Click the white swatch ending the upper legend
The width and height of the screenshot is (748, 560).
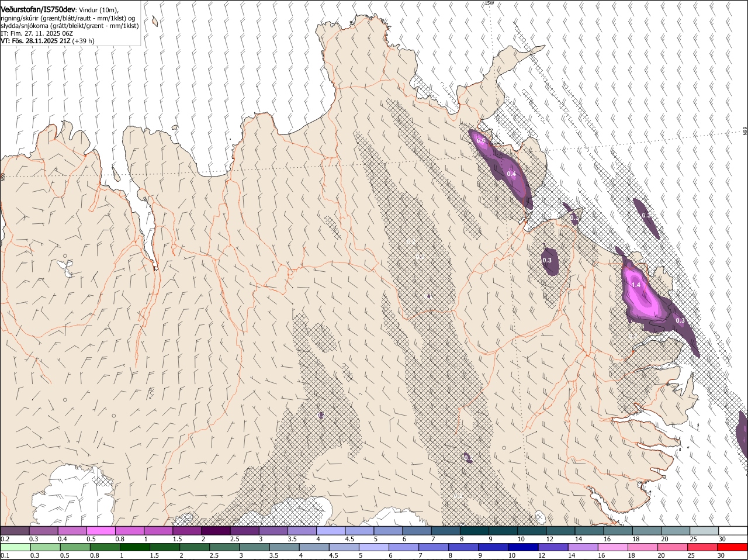733,531
